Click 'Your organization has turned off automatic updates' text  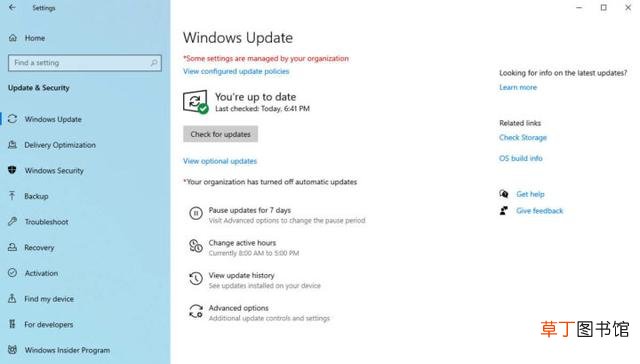270,182
